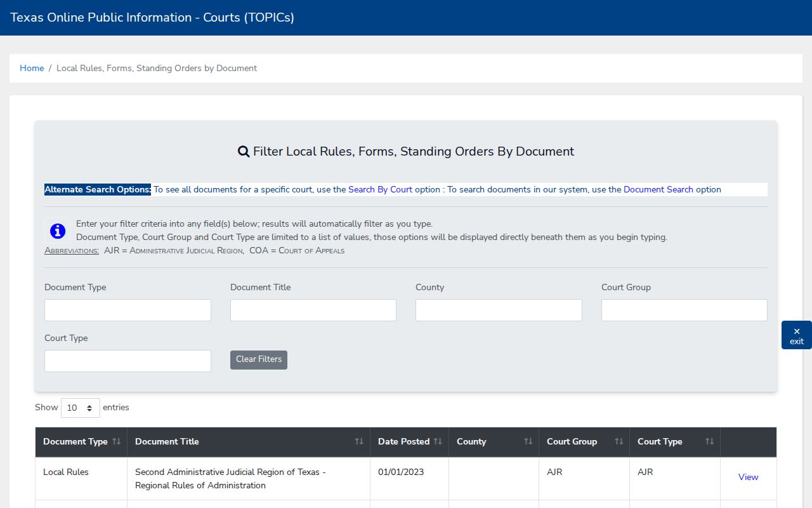Focus the Document Type filter field

128,310
